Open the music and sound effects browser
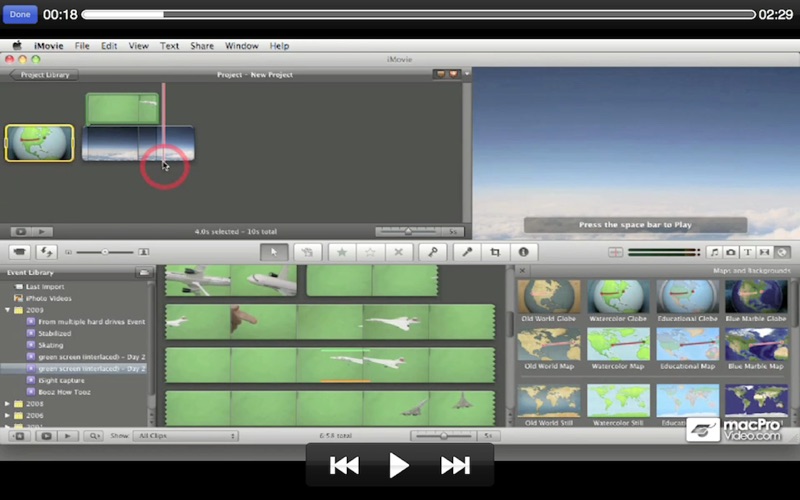Image resolution: width=800 pixels, height=500 pixels. [714, 252]
